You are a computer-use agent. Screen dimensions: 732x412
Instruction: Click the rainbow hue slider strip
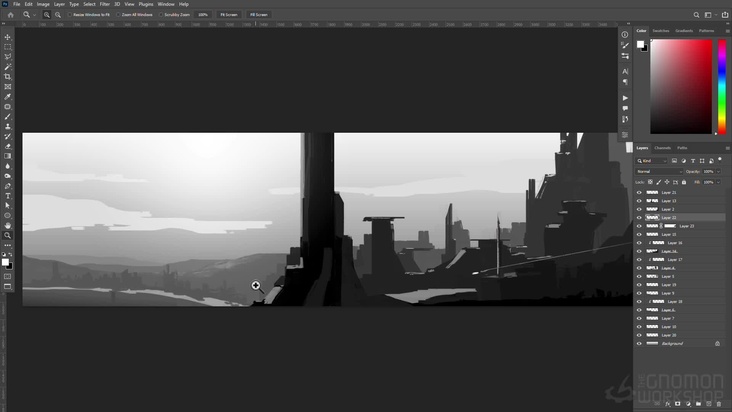pyautogui.click(x=722, y=85)
